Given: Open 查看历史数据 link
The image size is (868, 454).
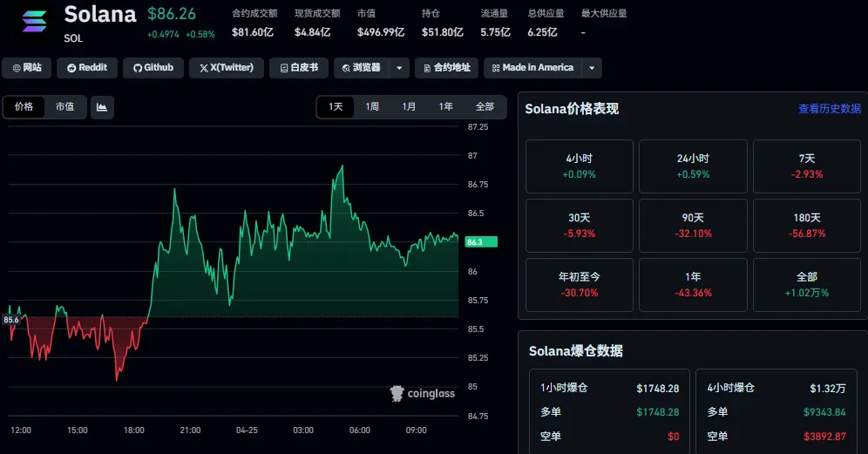Looking at the screenshot, I should coord(830,109).
